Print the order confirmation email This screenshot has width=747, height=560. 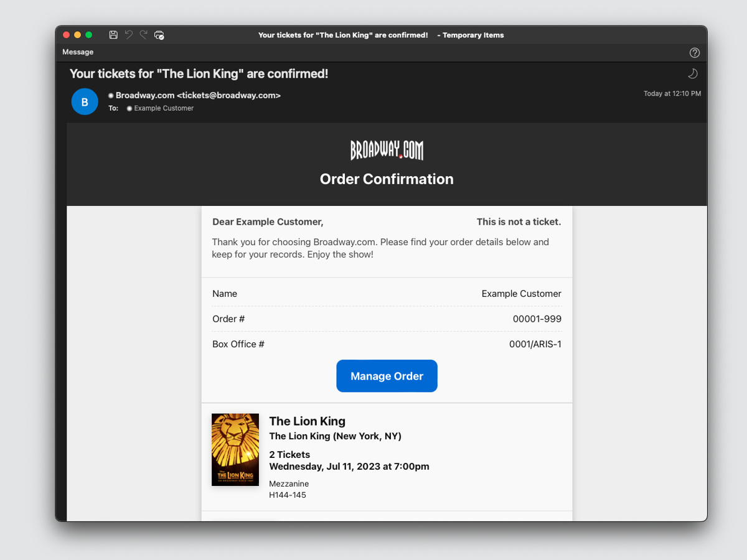point(158,35)
